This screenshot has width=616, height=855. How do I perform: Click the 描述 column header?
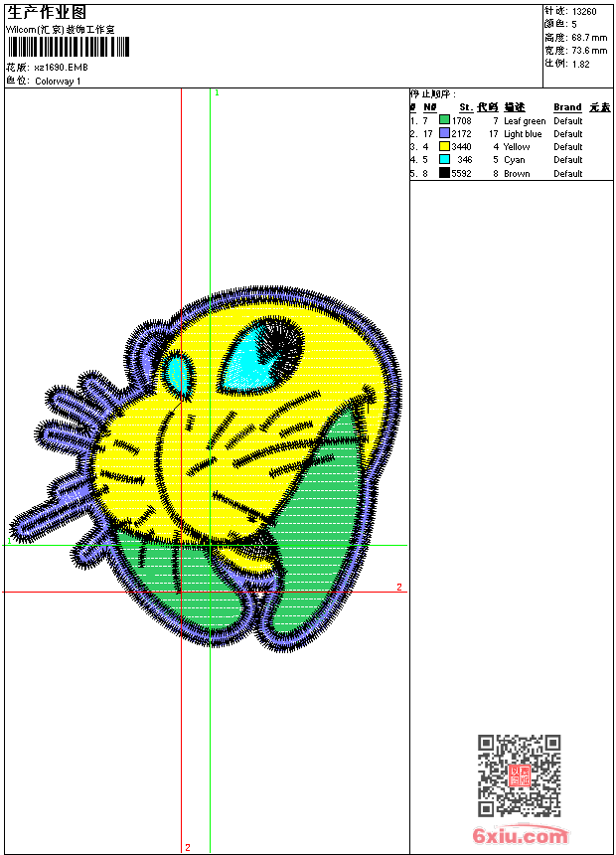pos(514,107)
